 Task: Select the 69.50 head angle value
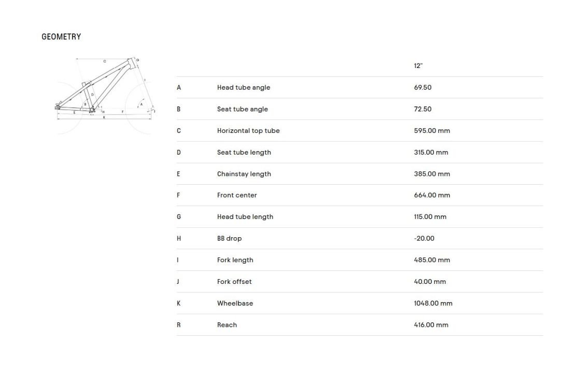(423, 88)
